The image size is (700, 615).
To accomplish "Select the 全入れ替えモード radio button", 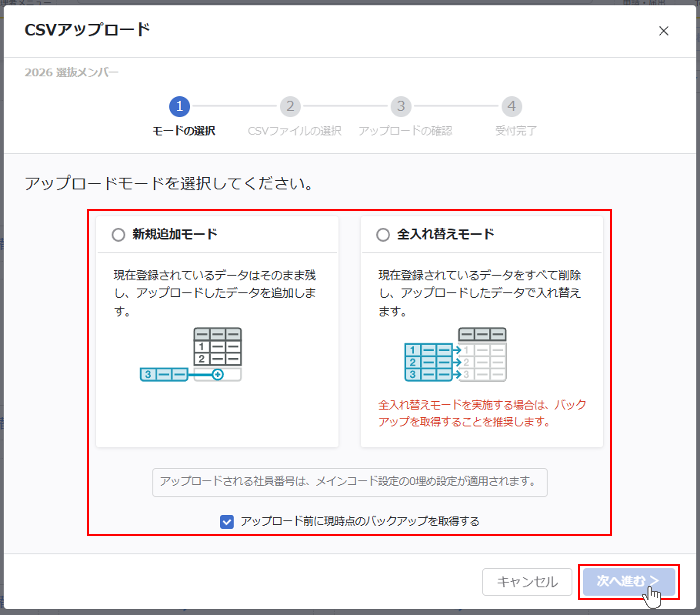I will (x=383, y=235).
